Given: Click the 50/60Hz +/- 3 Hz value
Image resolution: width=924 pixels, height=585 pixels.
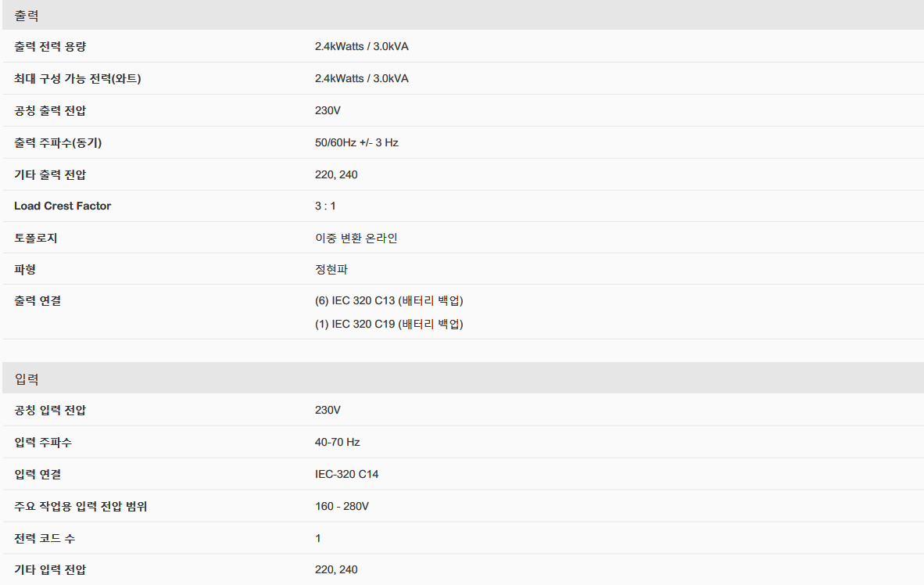Looking at the screenshot, I should point(356,142).
